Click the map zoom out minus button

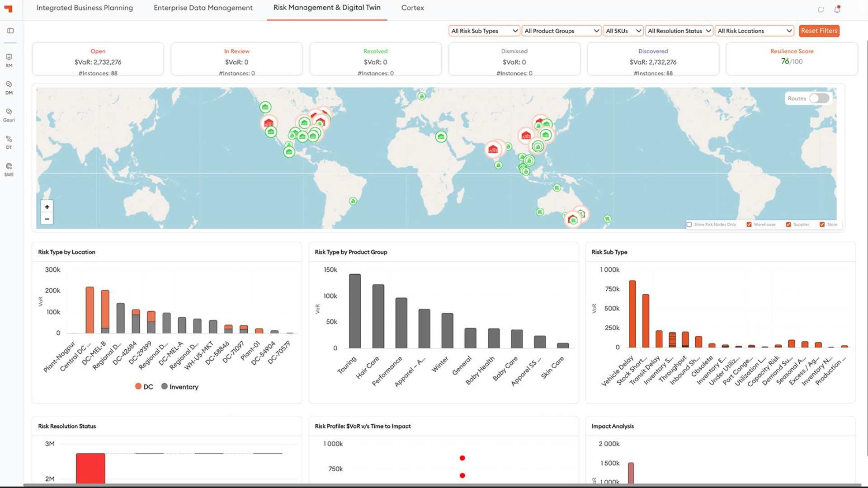[47, 219]
